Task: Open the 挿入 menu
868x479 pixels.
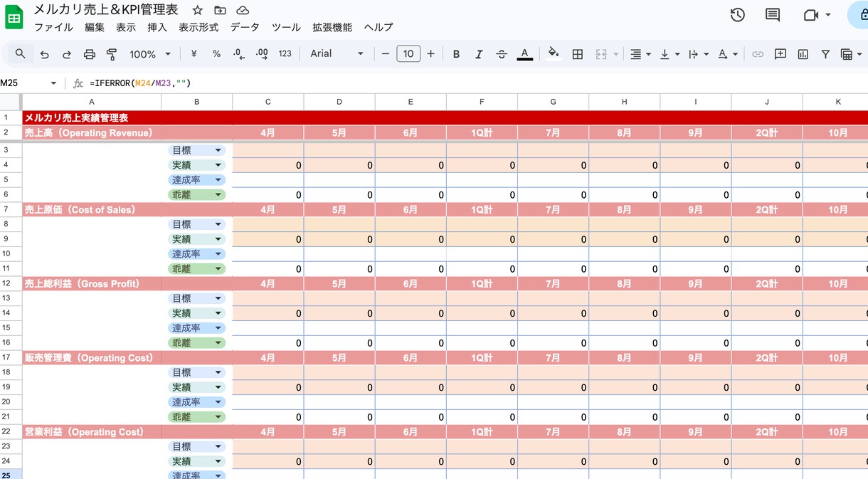Action: [157, 27]
